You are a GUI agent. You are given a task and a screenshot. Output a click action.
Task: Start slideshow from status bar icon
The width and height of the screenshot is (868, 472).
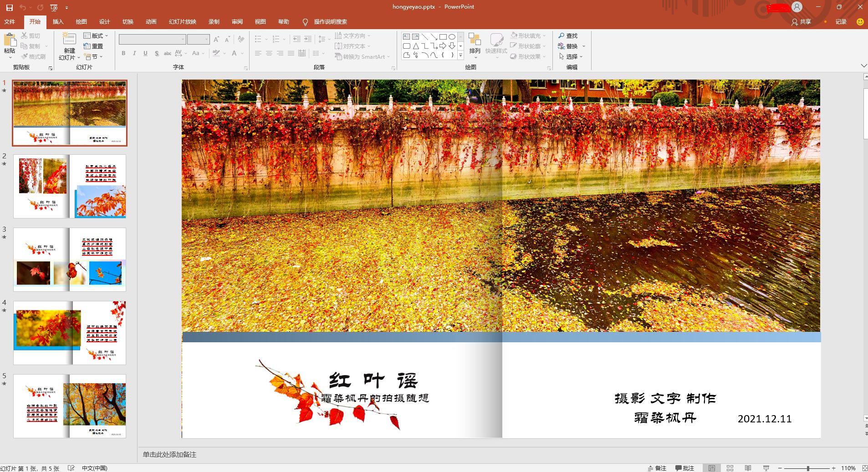766,468
